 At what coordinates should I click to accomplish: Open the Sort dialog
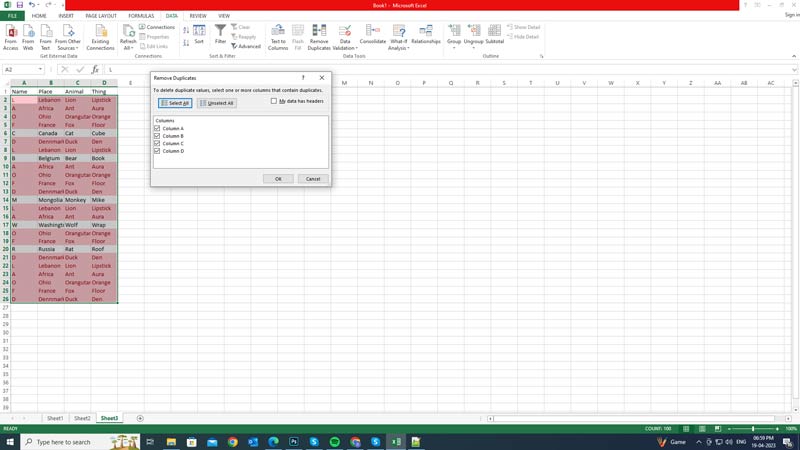click(199, 35)
